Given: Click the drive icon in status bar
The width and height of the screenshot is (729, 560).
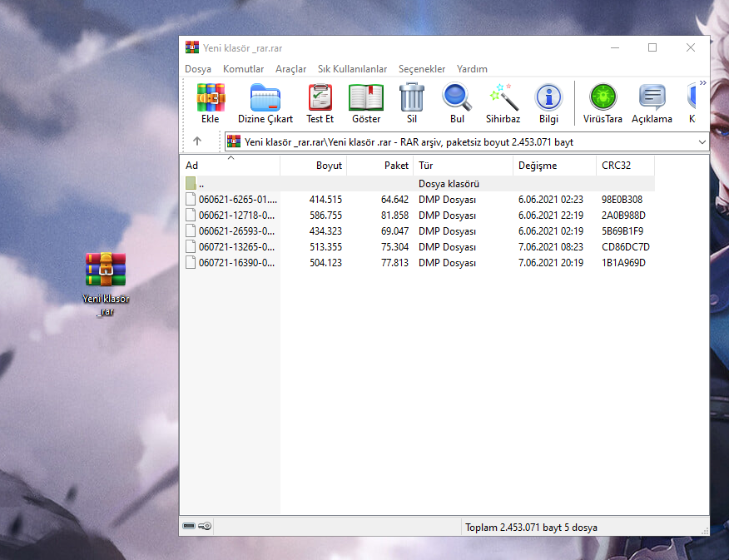Looking at the screenshot, I should pyautogui.click(x=189, y=526).
